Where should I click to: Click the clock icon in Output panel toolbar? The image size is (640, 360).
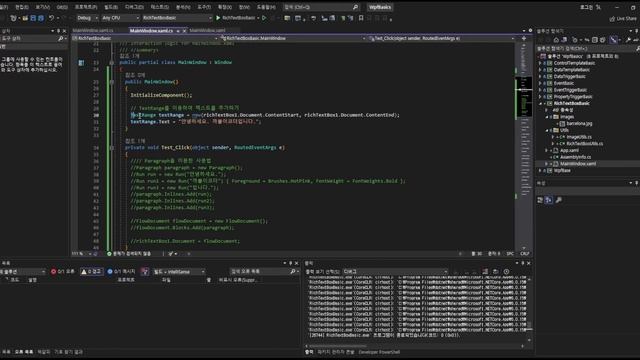[x=506, y=271]
